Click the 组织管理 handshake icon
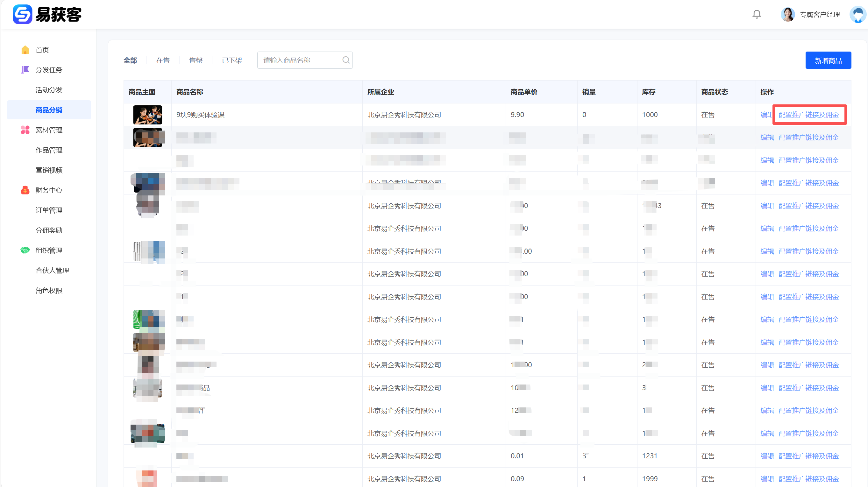The image size is (868, 487). click(x=25, y=250)
